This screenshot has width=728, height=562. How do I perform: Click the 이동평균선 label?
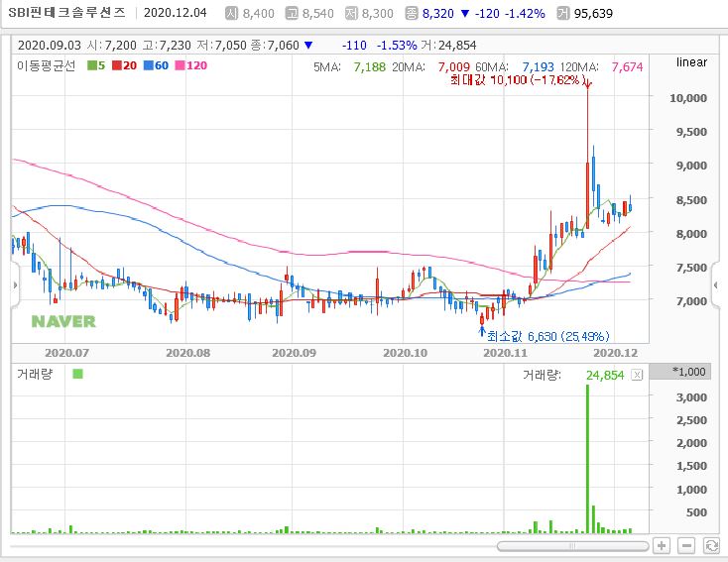point(46,65)
